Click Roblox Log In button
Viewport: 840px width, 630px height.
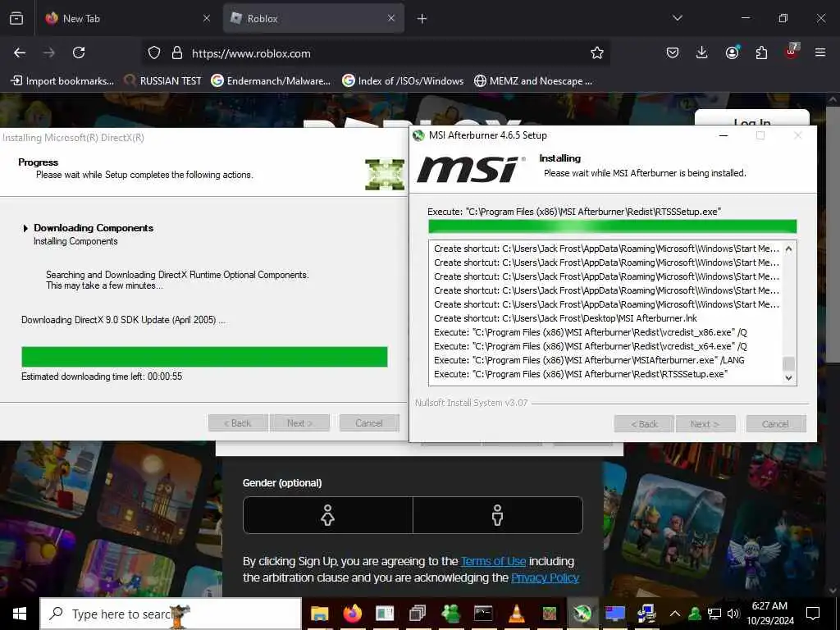[x=751, y=121]
